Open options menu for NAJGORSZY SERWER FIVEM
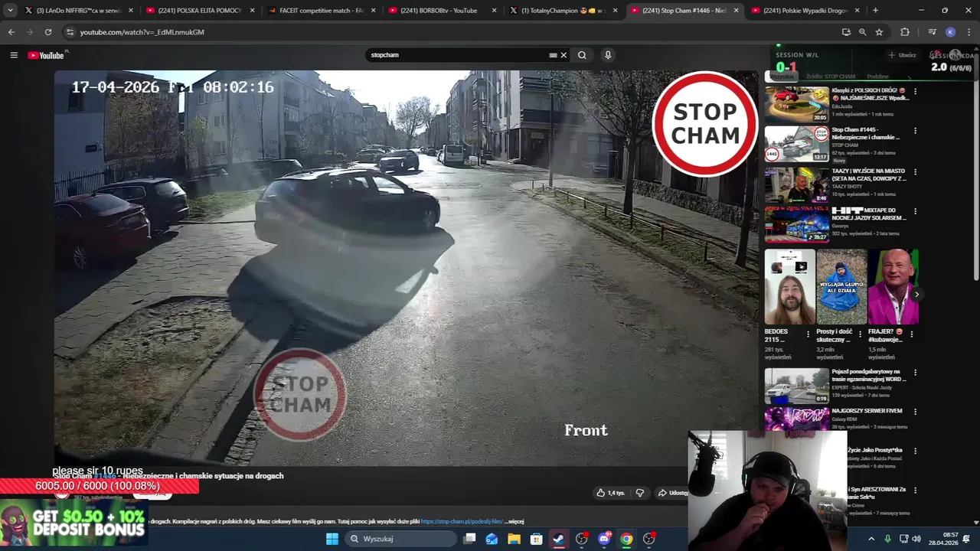The height and width of the screenshot is (551, 980). 915,412
